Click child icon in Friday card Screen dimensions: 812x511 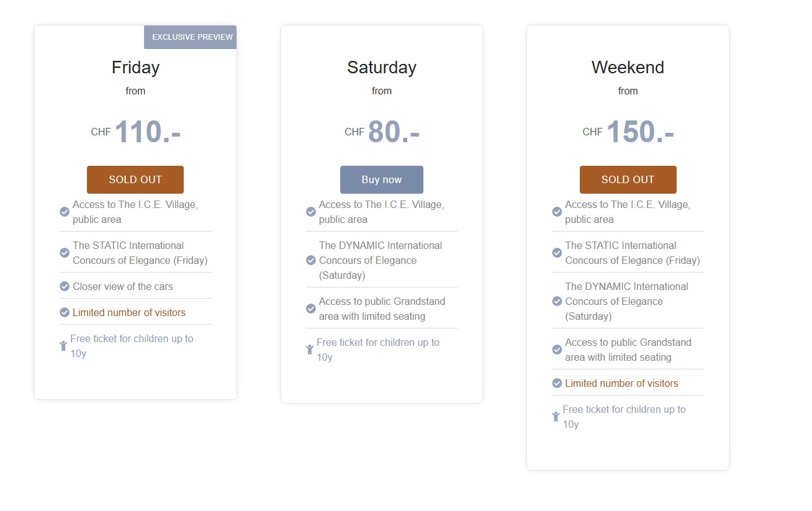(63, 346)
